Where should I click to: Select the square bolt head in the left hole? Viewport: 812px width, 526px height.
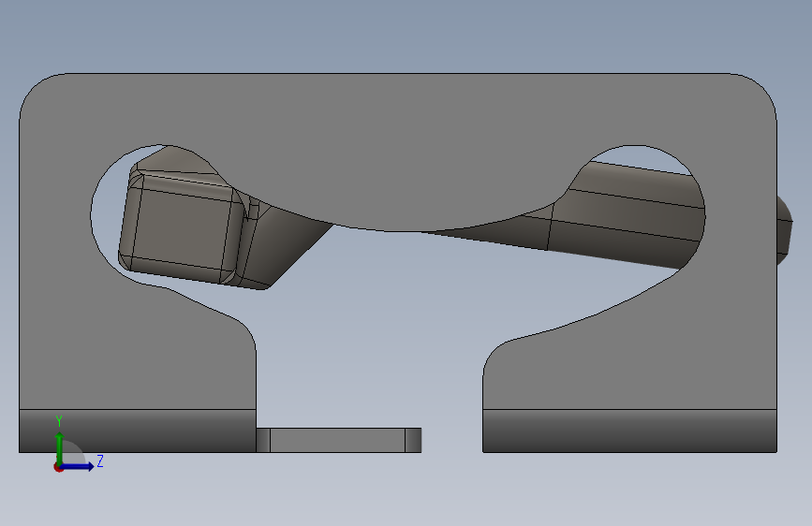(181, 227)
